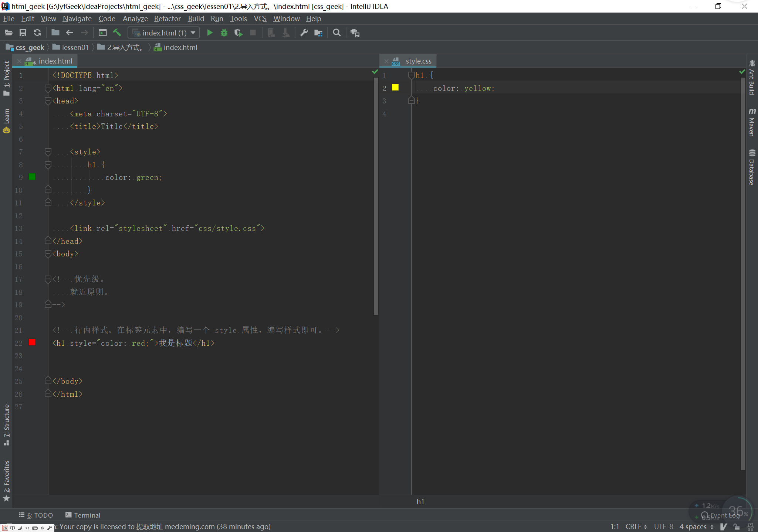The width and height of the screenshot is (758, 532).
Task: Open the Structure tool window
Action: (6, 425)
